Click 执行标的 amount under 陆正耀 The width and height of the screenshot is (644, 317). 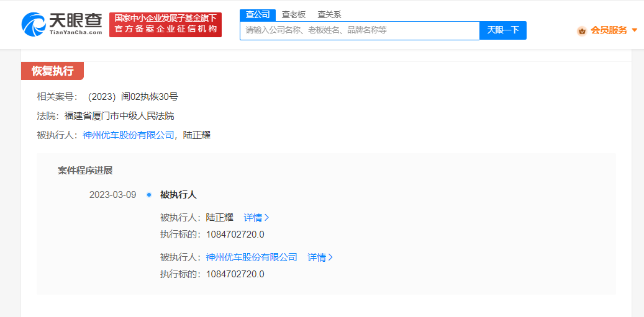click(x=235, y=234)
